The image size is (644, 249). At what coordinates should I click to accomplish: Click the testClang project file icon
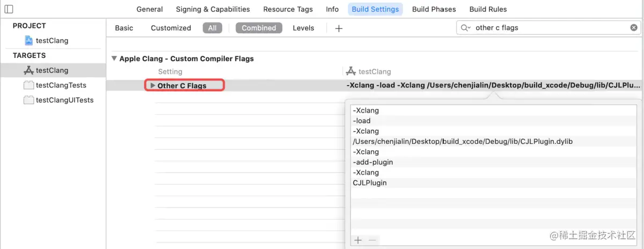(x=28, y=41)
